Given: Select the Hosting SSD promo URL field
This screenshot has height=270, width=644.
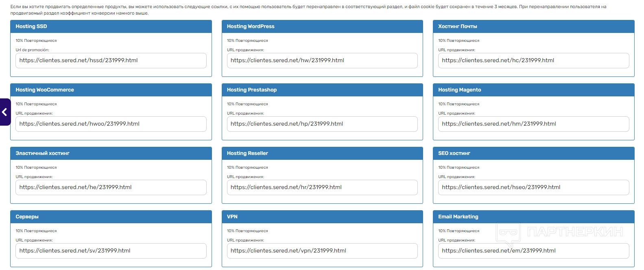Looking at the screenshot, I should [x=111, y=61].
